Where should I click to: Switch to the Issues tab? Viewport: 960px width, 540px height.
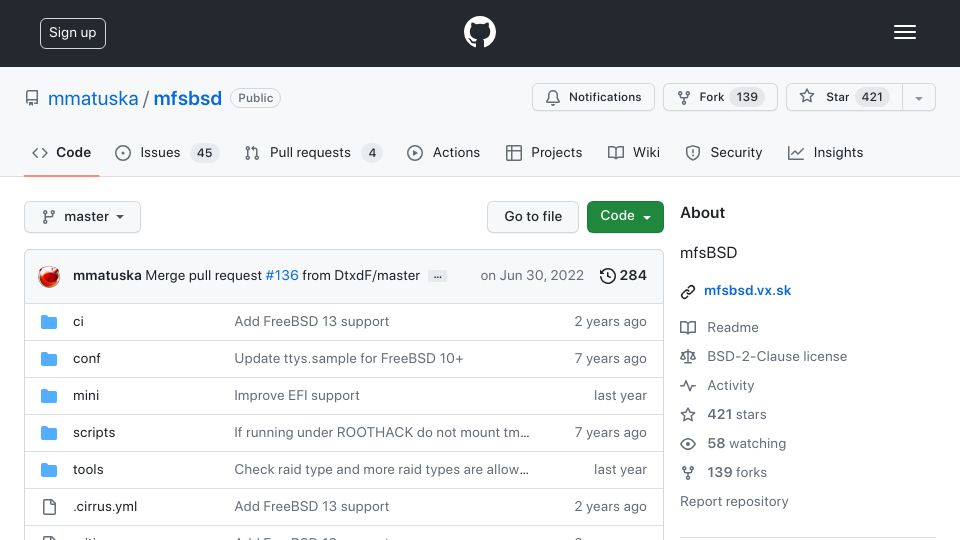tap(166, 152)
